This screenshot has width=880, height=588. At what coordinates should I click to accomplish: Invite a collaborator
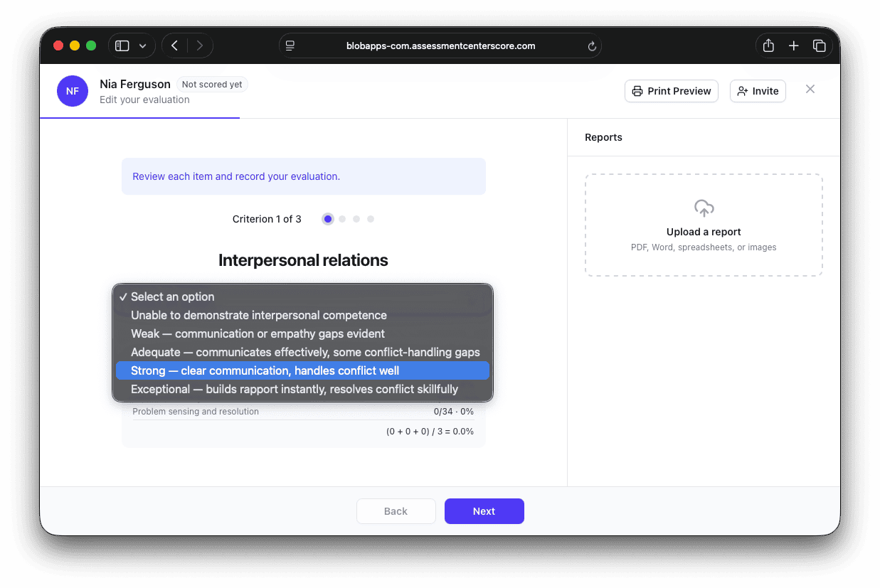tap(758, 91)
